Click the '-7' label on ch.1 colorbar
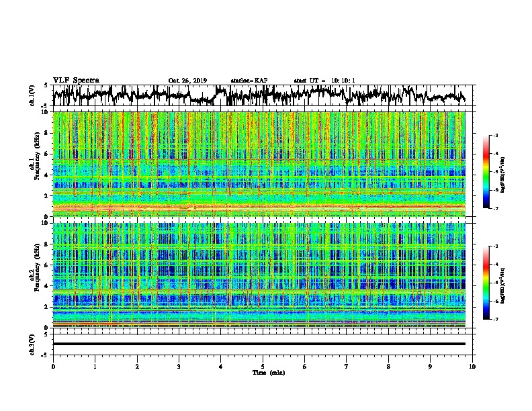Viewport: 532px width, 411px height. point(496,208)
